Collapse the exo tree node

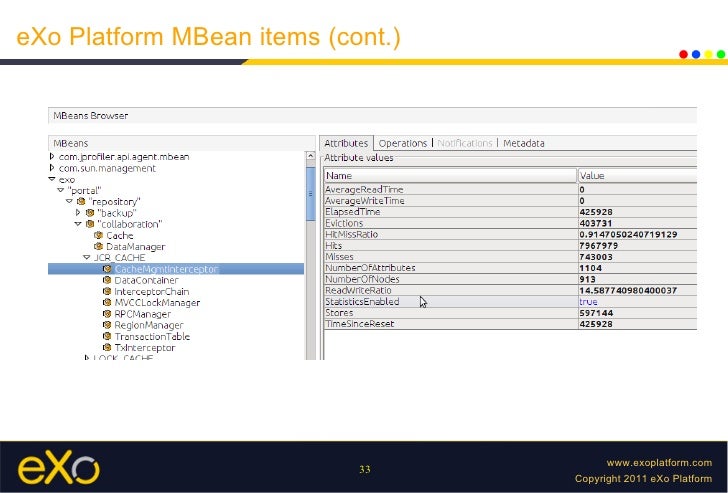pos(52,179)
